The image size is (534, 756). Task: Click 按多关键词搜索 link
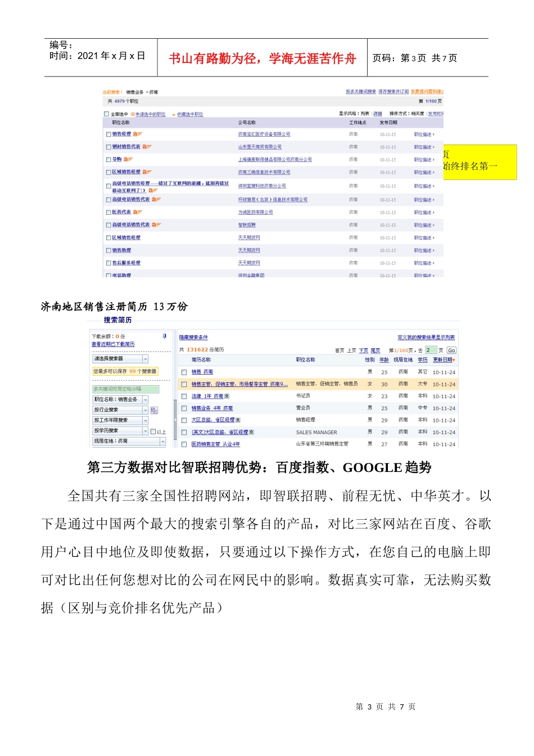[361, 92]
